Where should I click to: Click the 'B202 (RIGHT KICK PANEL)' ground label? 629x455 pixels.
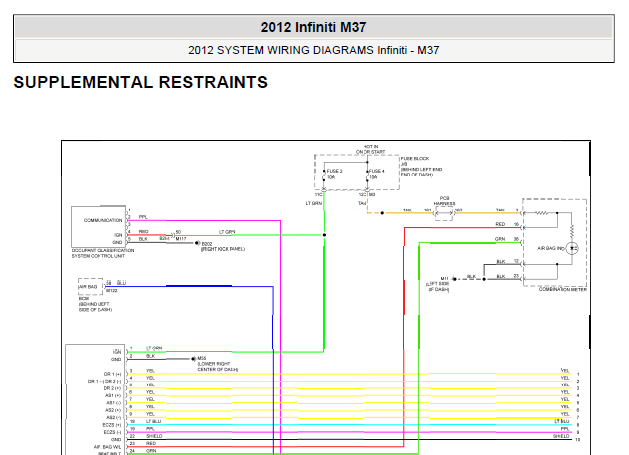click(223, 246)
